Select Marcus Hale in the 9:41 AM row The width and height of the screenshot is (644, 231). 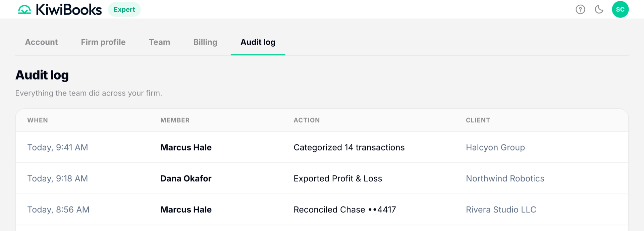186,147
